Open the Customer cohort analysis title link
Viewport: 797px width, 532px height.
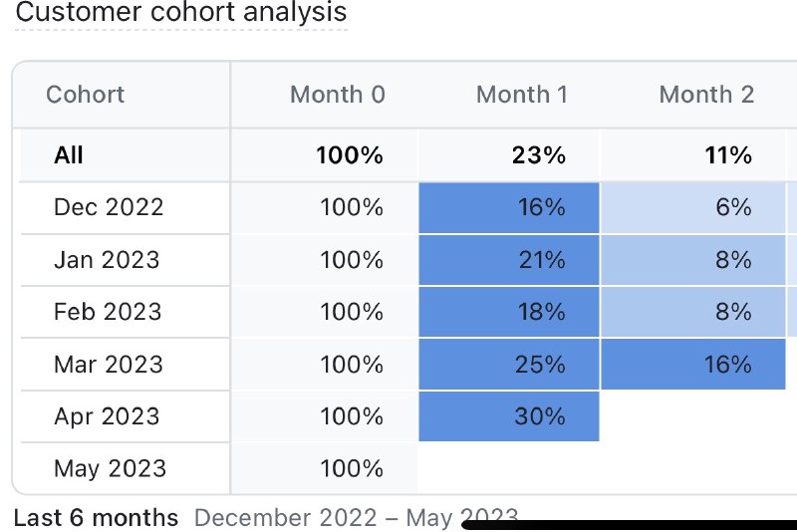pyautogui.click(x=182, y=13)
